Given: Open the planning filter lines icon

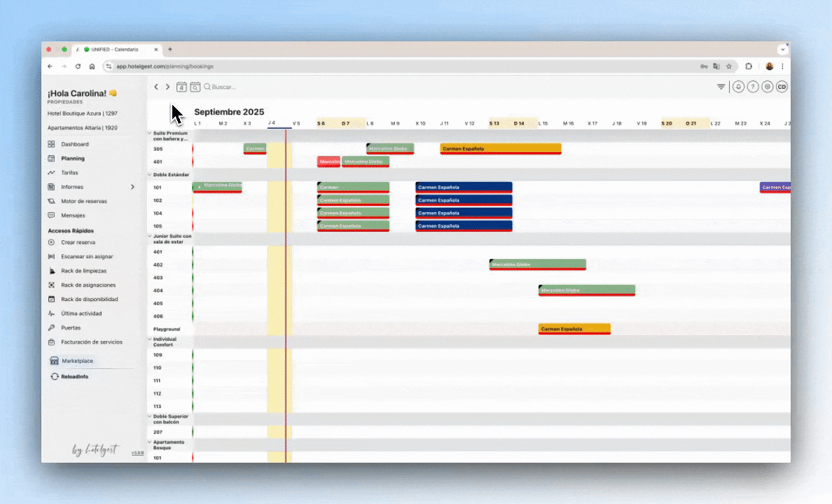Looking at the screenshot, I should (x=721, y=87).
